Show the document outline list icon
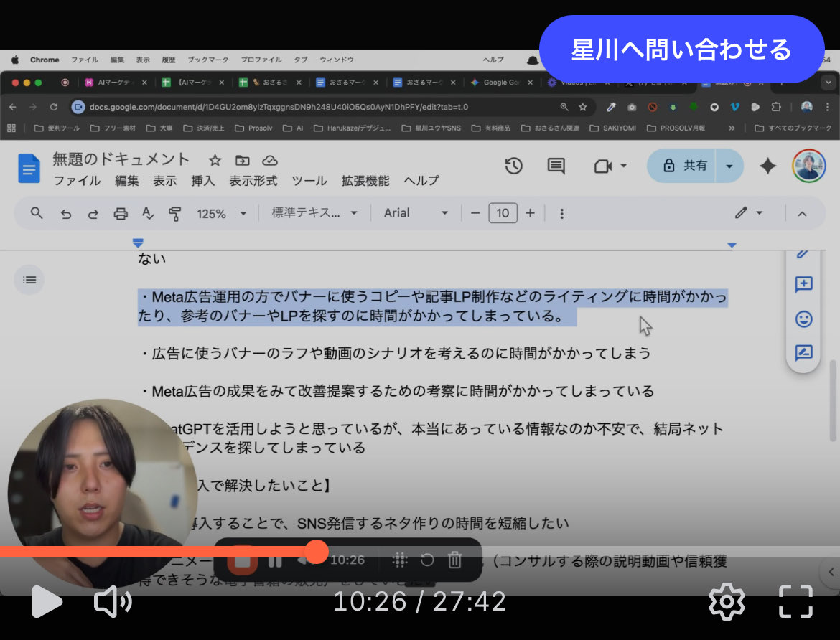 [x=29, y=280]
